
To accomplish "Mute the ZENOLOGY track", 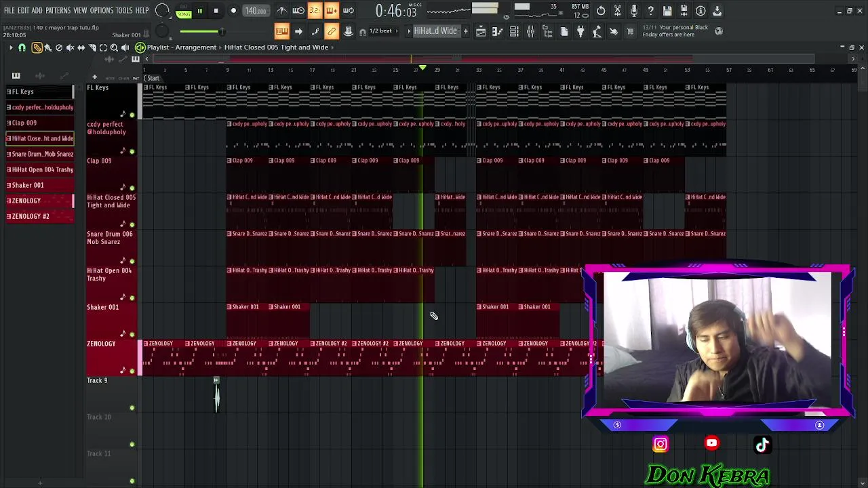I will click(x=132, y=371).
